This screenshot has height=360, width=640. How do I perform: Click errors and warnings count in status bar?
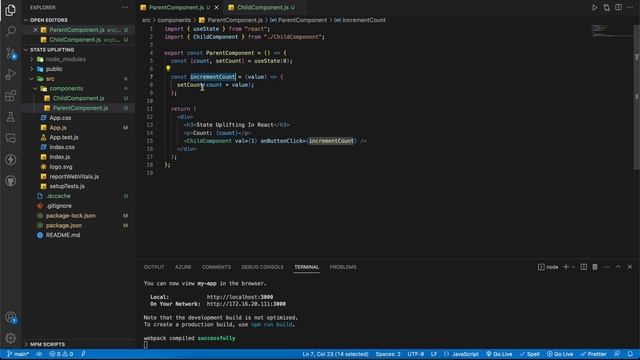(61, 354)
